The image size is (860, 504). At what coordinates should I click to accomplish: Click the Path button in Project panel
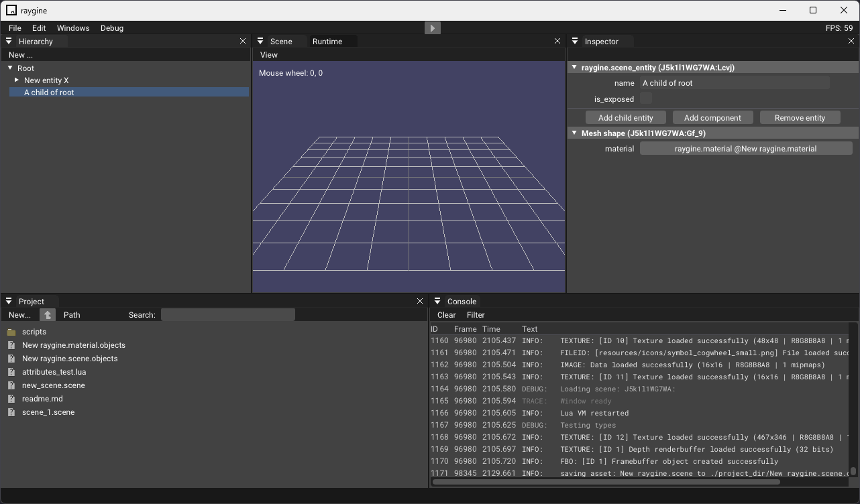point(72,315)
